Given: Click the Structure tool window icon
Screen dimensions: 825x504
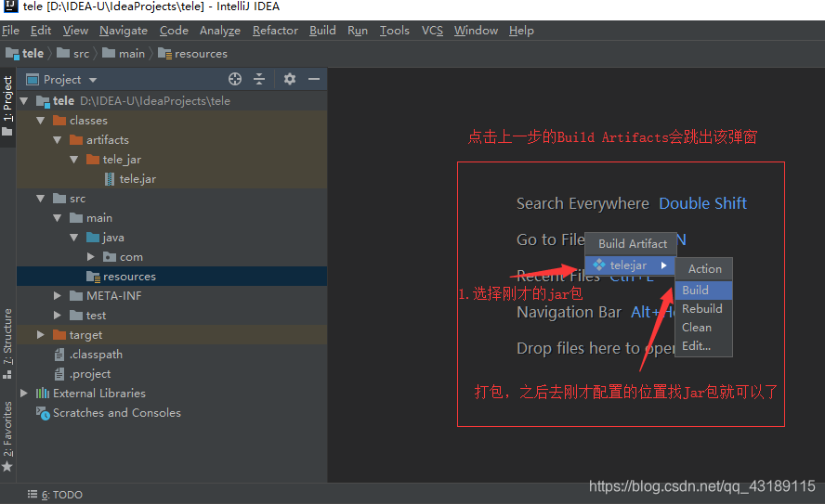Looking at the screenshot, I should (7, 375).
